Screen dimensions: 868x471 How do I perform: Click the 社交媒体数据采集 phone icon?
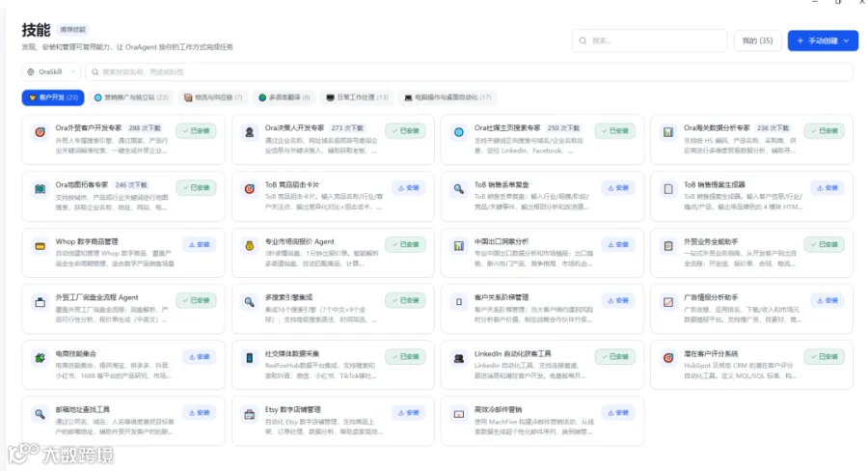[250, 358]
